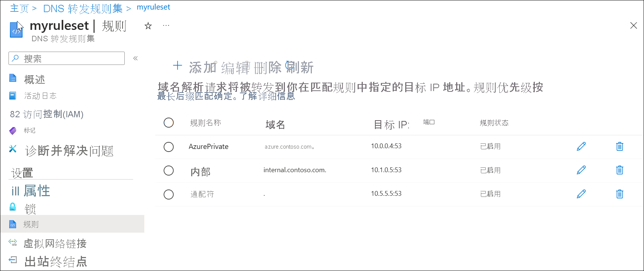The height and width of the screenshot is (271, 644).
Task: Select the AzurePrivate rule radio button
Action: [x=169, y=147]
